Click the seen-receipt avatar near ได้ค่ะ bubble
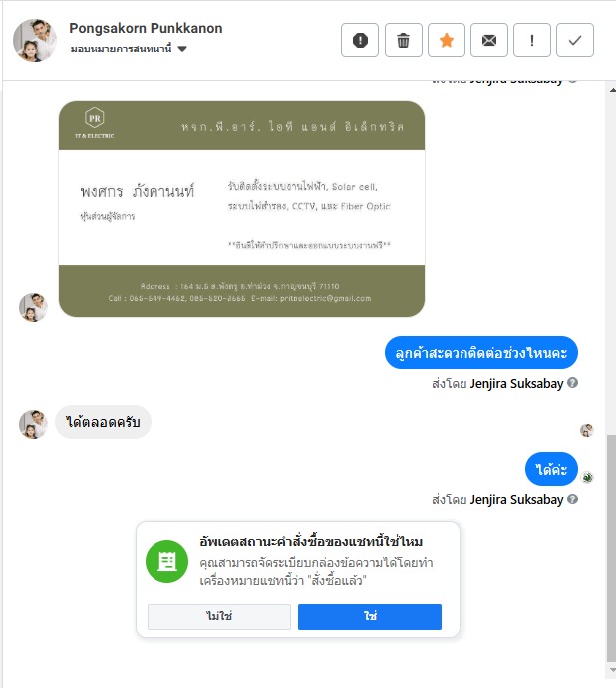The image size is (616, 688). point(587,477)
